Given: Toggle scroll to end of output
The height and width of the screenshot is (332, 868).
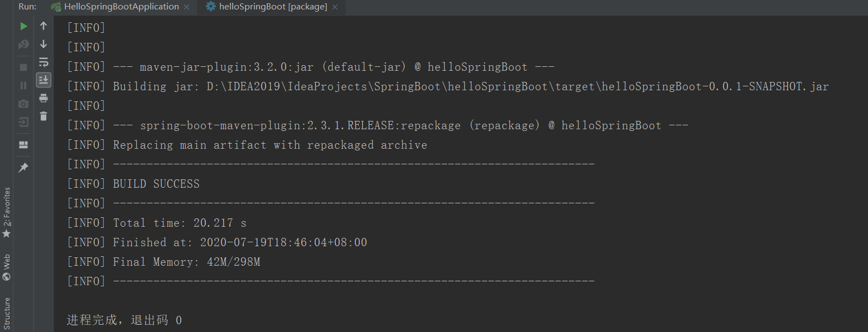Looking at the screenshot, I should coord(44,80).
